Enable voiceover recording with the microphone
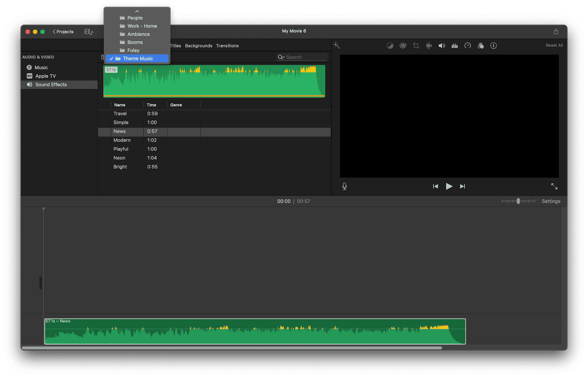The image size is (588, 378). tap(344, 186)
